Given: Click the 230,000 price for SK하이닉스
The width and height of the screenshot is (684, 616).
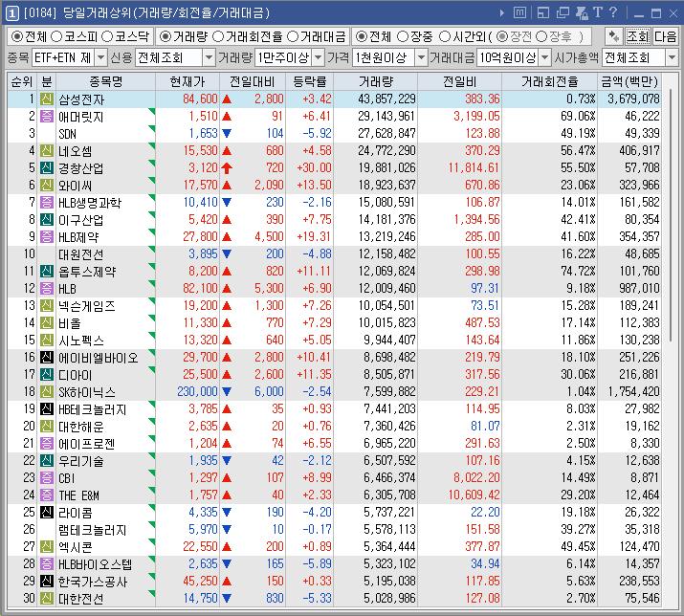Looking at the screenshot, I should coord(197,392).
